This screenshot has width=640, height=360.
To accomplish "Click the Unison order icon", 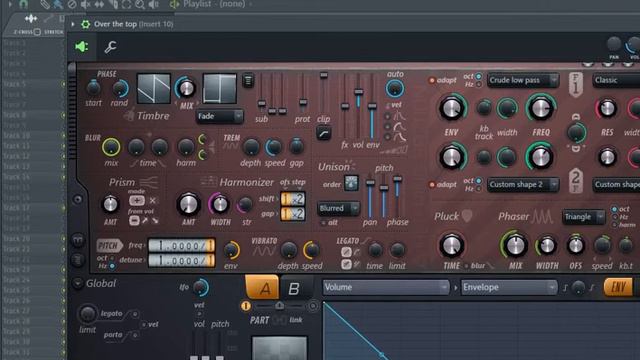I will tap(351, 183).
